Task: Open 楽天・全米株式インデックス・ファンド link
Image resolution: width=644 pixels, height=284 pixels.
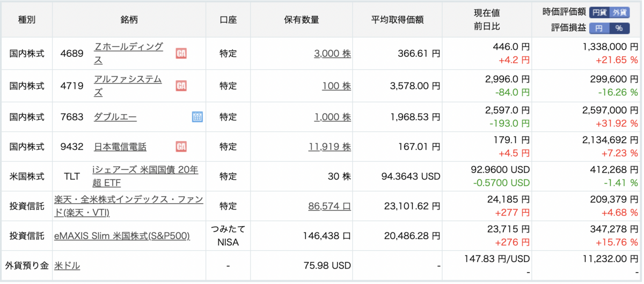Action: click(x=129, y=206)
